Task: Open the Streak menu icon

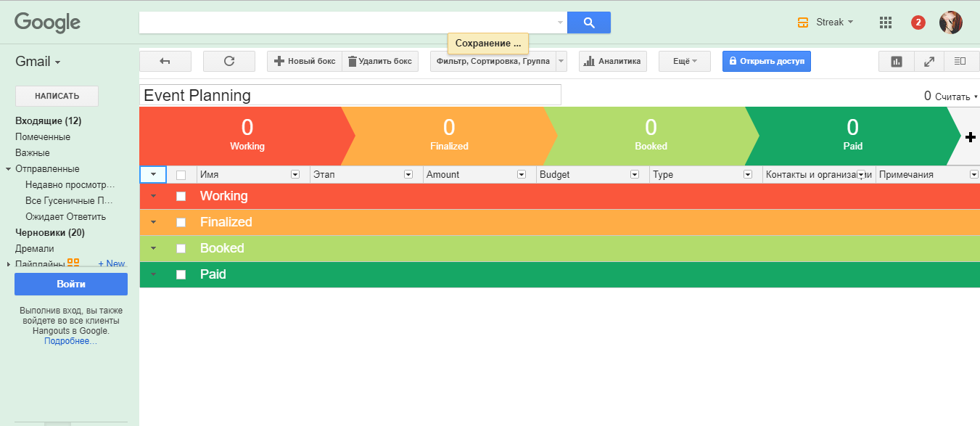Action: pyautogui.click(x=802, y=22)
